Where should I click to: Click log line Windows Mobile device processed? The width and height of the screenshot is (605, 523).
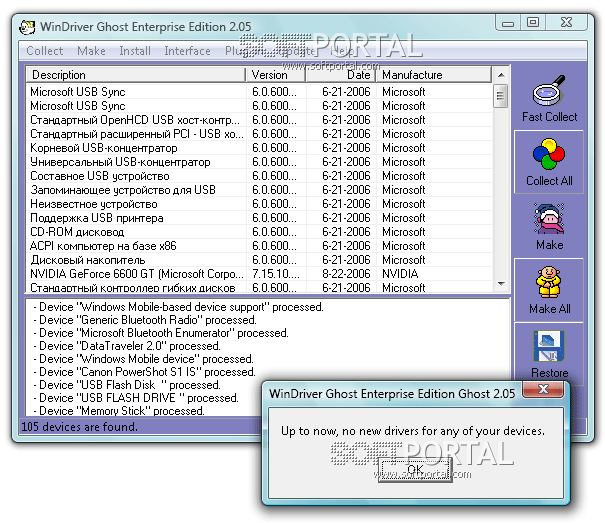point(144,359)
